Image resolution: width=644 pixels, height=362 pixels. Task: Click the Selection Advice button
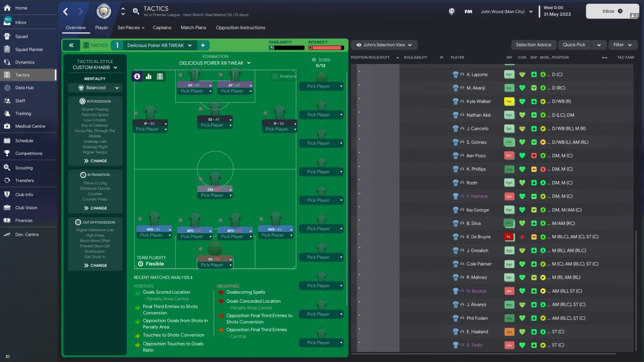(x=534, y=45)
